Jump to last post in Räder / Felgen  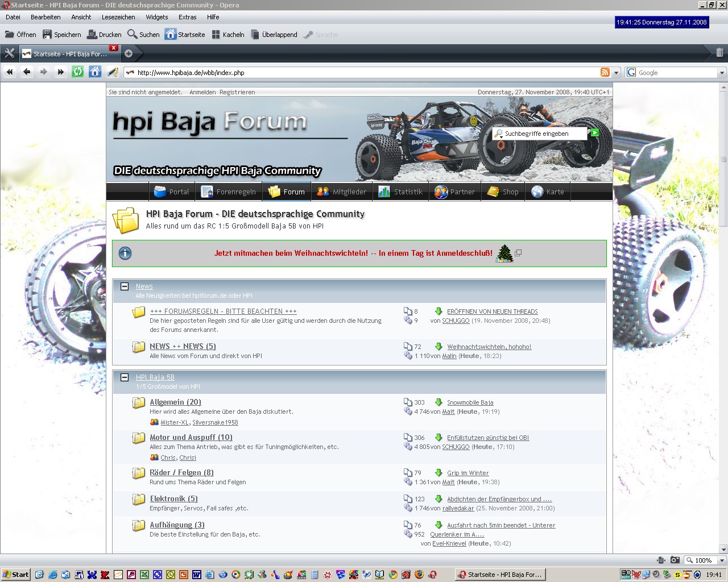point(439,473)
